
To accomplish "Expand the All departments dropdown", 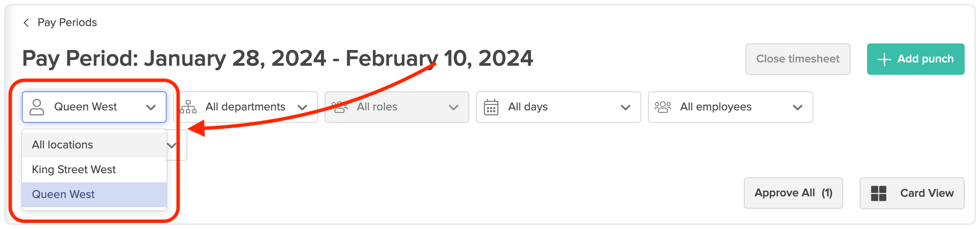I will 302,107.
